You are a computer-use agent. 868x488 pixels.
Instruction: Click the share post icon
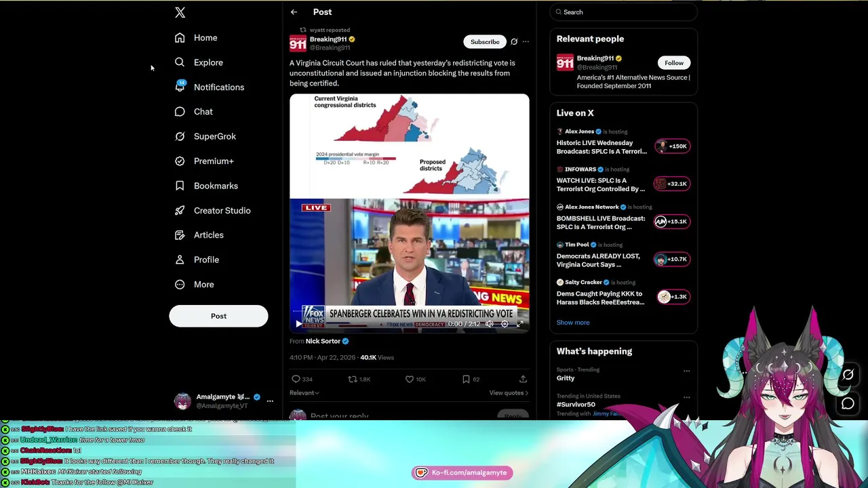[523, 380]
